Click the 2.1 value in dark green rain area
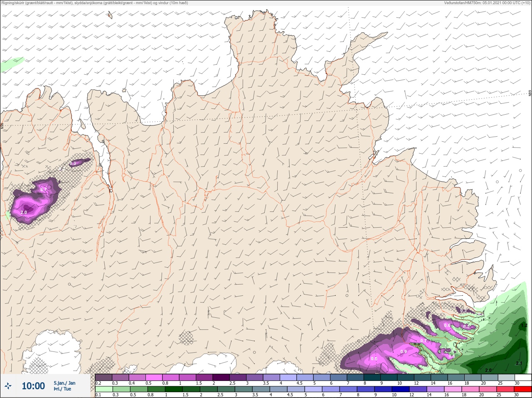This screenshot has width=532, height=398. pyautogui.click(x=519, y=363)
